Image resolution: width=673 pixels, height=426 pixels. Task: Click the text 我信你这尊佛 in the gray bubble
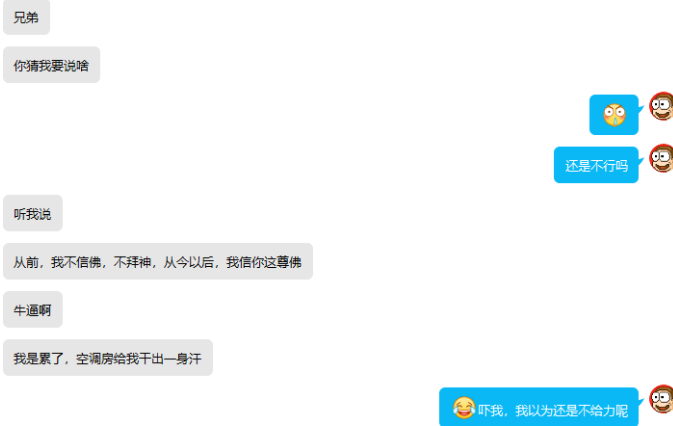click(264, 262)
